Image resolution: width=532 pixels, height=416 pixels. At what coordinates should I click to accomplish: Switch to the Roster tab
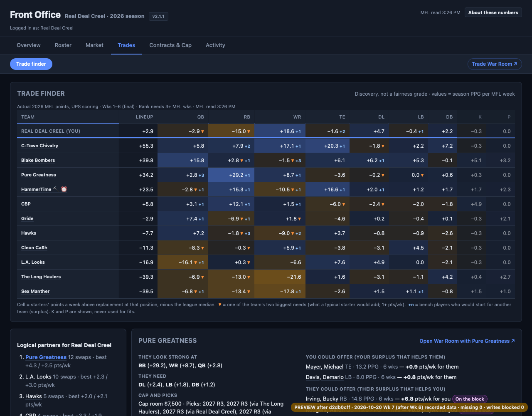pyautogui.click(x=63, y=45)
